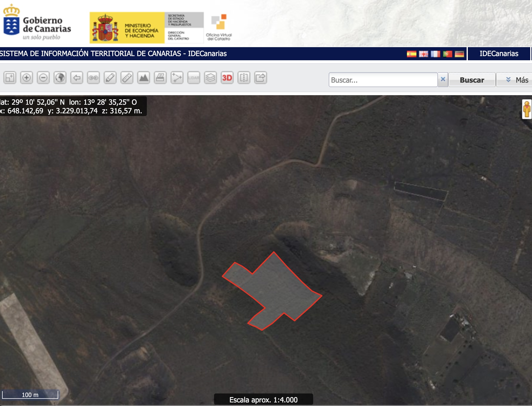Switch language to German flag
The width and height of the screenshot is (532, 406).
coord(459,54)
